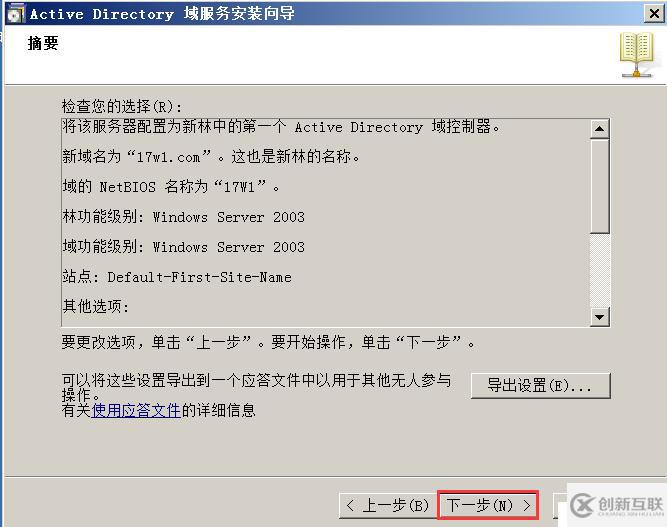Click the wizard title bar icon
The height and width of the screenshot is (527, 667).
point(15,13)
